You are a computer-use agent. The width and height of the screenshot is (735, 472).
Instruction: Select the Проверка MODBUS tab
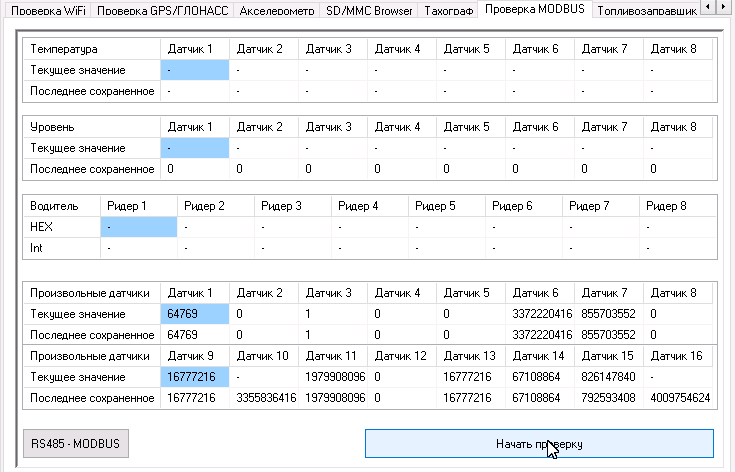[535, 10]
